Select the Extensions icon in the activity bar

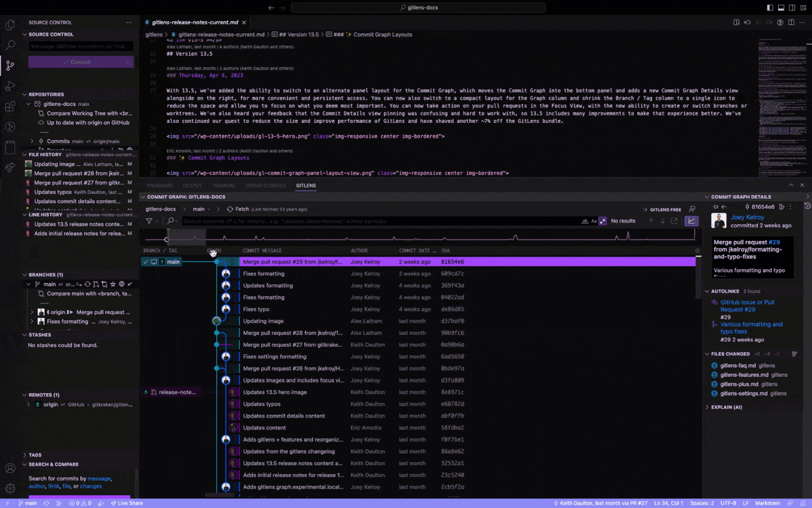pos(10,107)
